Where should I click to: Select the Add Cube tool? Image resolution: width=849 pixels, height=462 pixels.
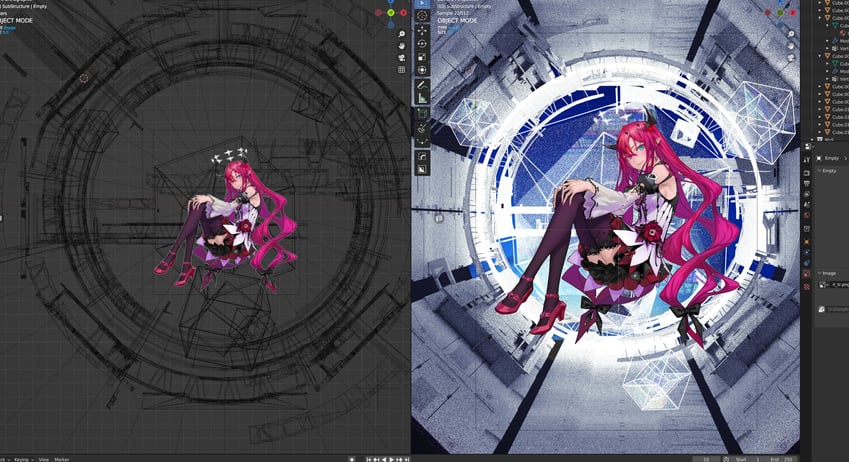(422, 113)
